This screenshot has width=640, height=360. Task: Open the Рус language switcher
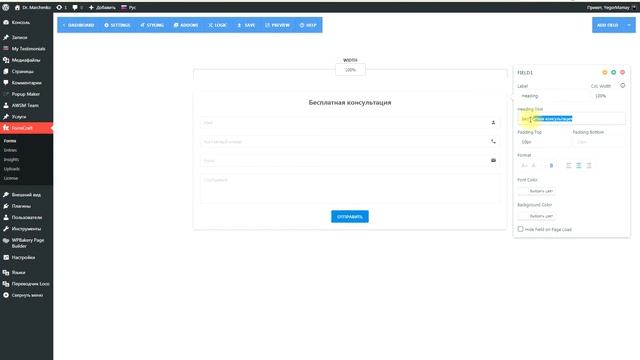pyautogui.click(x=129, y=7)
